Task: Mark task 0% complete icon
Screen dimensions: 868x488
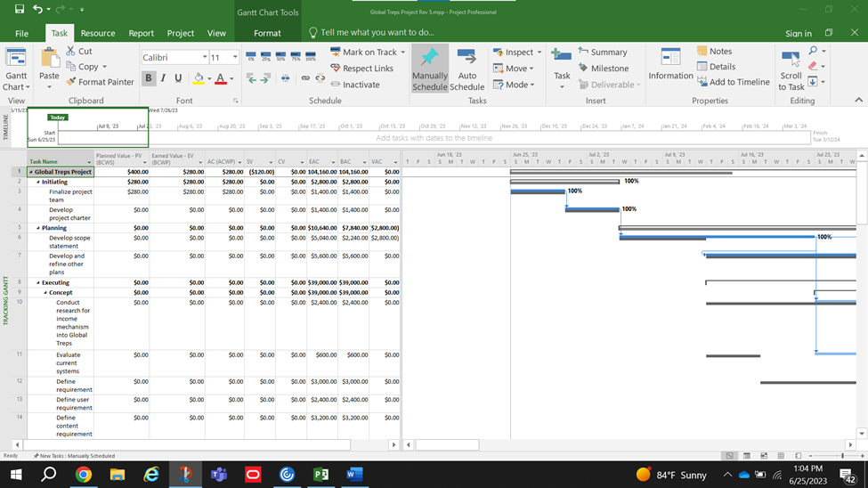Action: click(251, 56)
